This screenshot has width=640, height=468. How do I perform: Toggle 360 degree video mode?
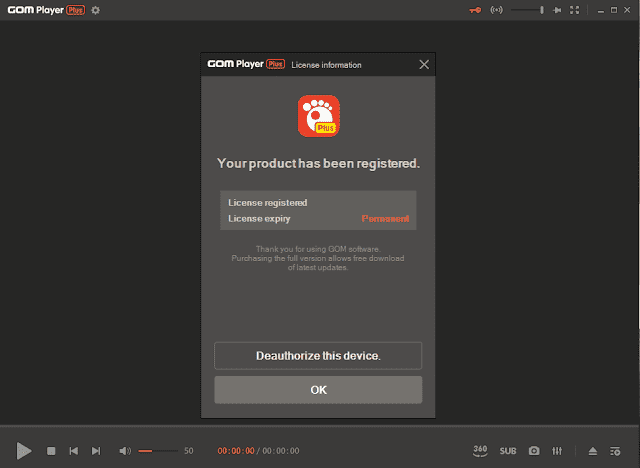(480, 450)
